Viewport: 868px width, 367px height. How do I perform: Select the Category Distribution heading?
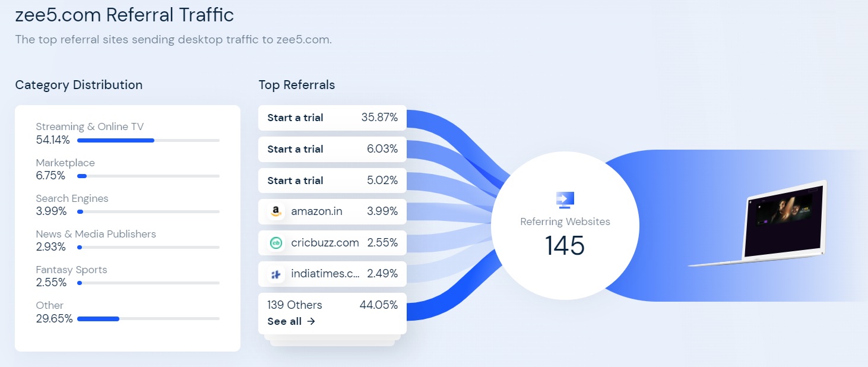[x=79, y=85]
